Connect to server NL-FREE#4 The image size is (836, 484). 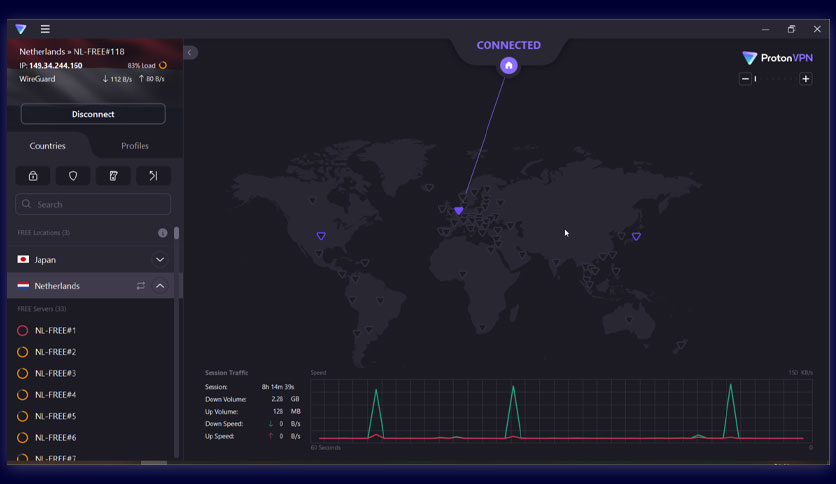coord(55,394)
